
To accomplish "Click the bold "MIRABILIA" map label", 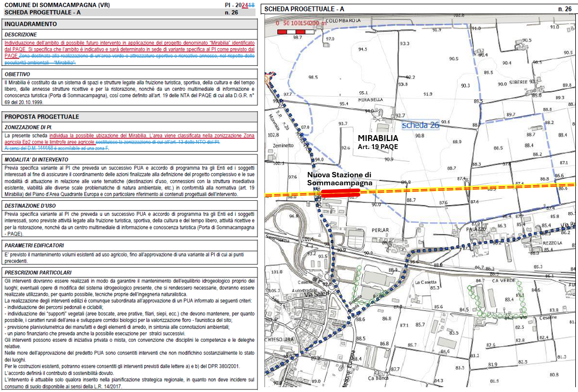I will pyautogui.click(x=378, y=138).
